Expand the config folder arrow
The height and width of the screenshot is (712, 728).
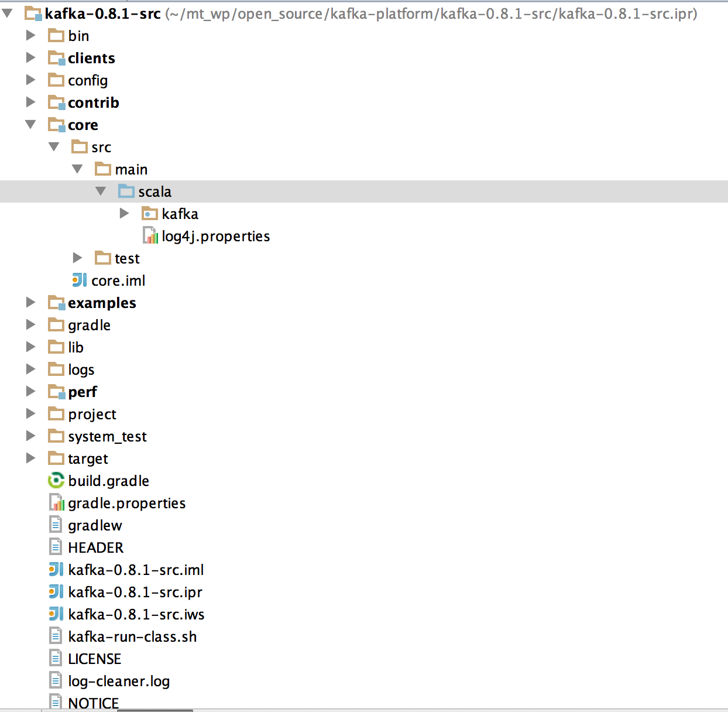31,80
